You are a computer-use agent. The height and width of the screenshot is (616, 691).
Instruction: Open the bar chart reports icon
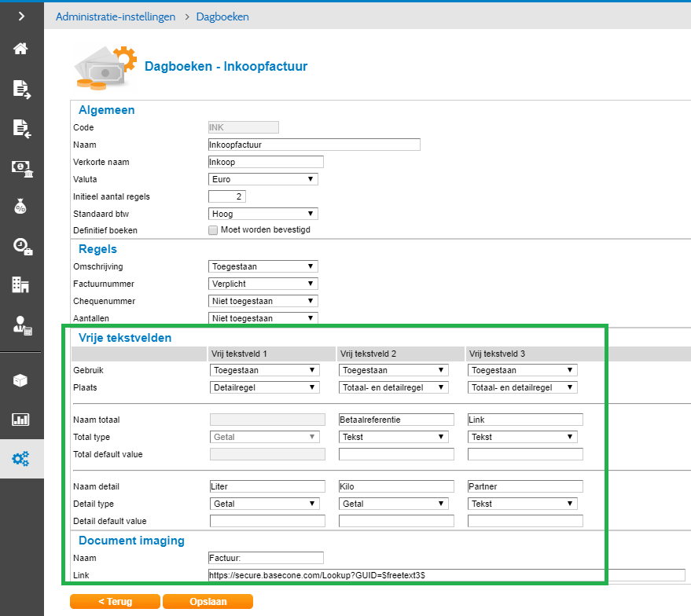(x=21, y=419)
